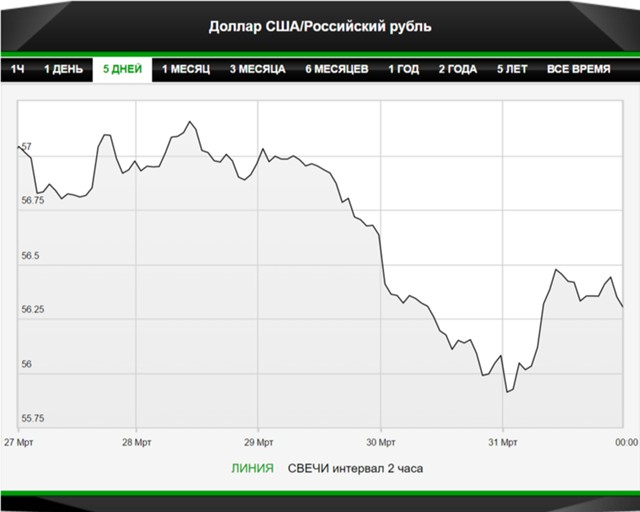The width and height of the screenshot is (640, 512).
Task: Click the 28 Мрт date axis label
Action: [136, 441]
